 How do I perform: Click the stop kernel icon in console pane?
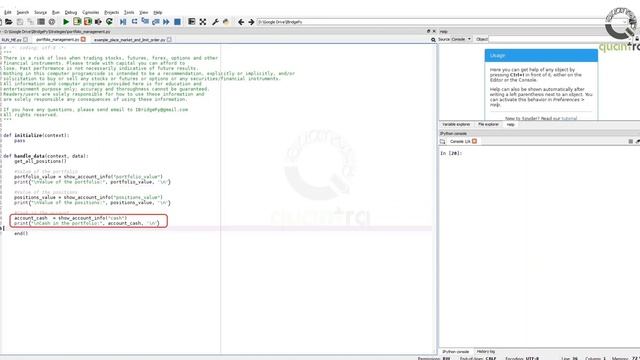[631, 141]
